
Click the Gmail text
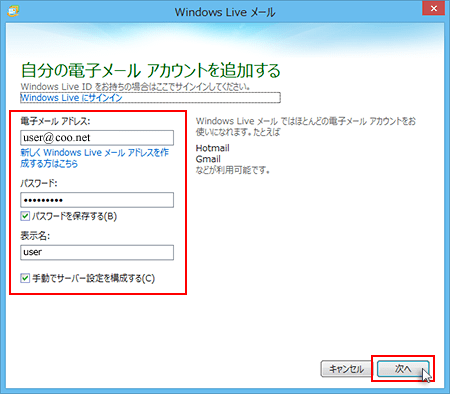pyautogui.click(x=208, y=159)
